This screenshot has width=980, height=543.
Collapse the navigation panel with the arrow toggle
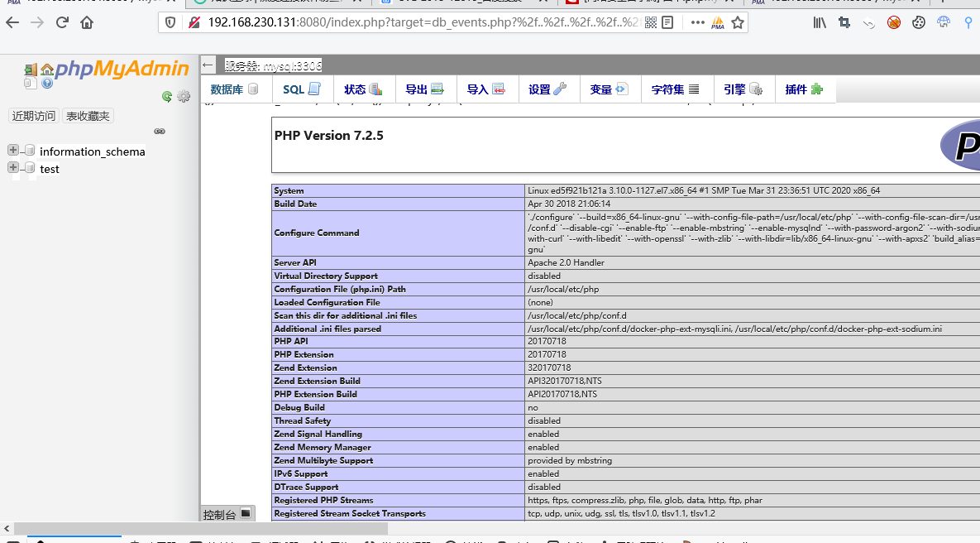pos(209,63)
